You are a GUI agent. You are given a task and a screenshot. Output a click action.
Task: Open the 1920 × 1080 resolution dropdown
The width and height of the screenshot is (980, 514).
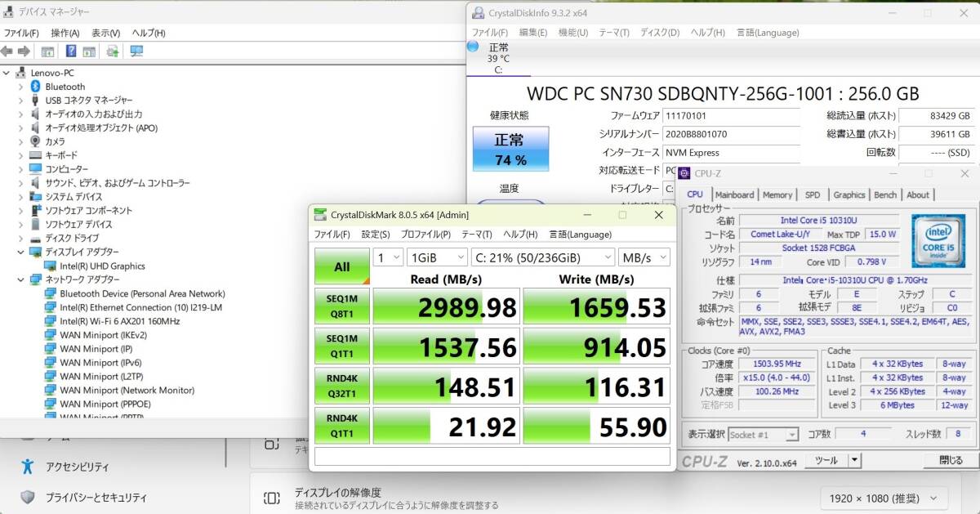point(884,498)
